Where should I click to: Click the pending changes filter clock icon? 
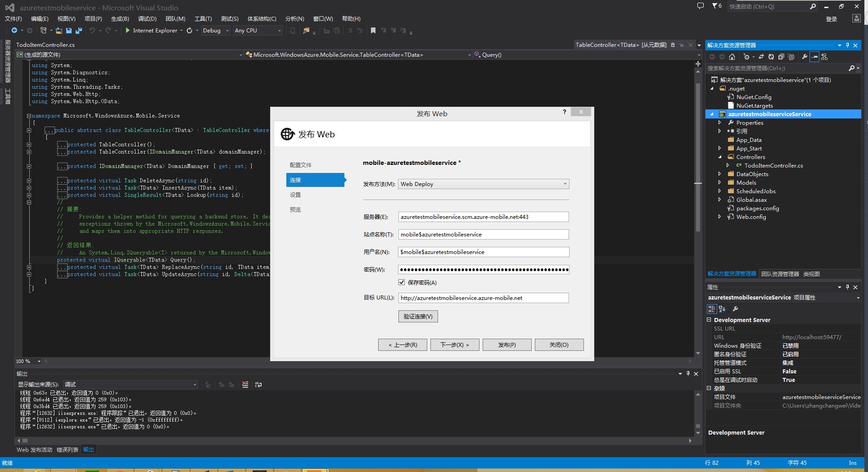point(746,57)
